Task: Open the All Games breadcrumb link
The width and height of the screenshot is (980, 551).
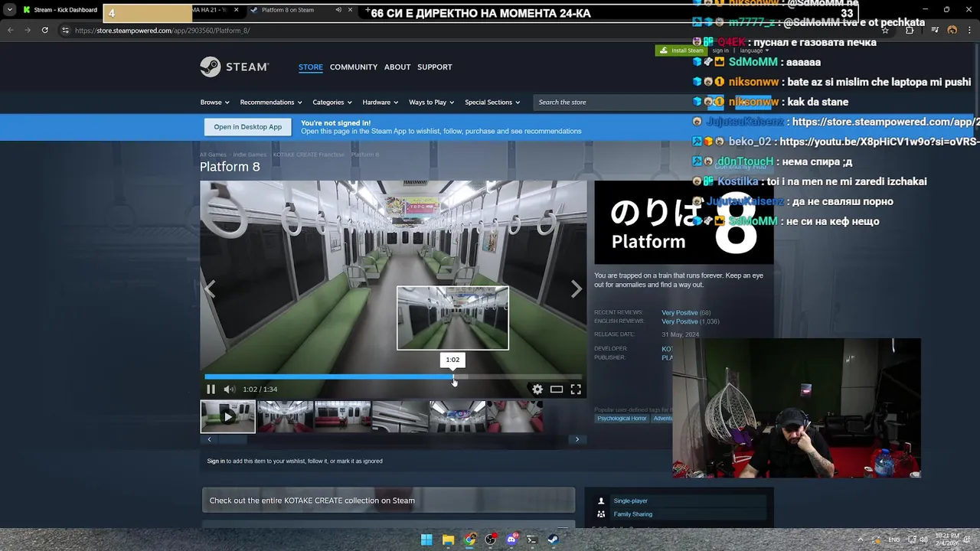Action: pyautogui.click(x=213, y=155)
